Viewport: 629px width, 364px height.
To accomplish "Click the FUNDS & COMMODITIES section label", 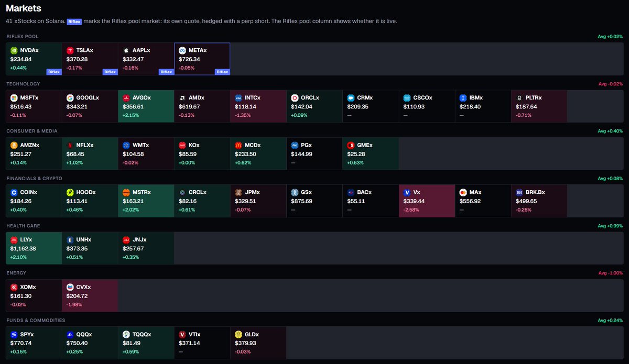I will (x=36, y=320).
